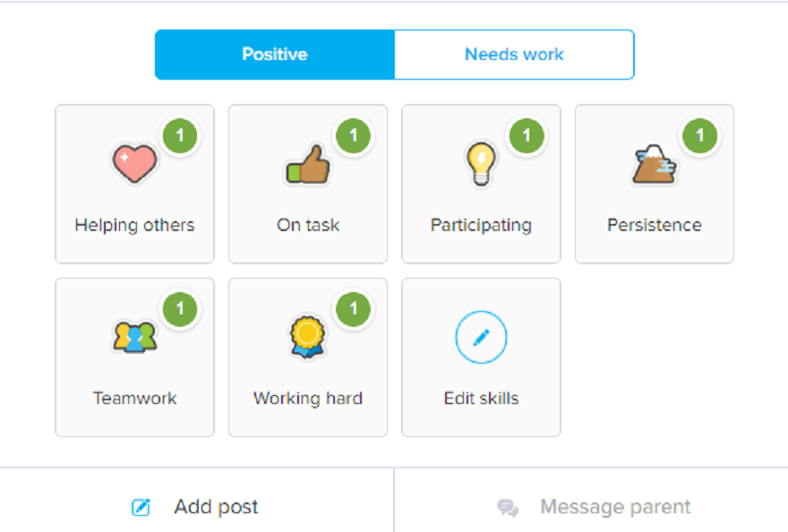Select the light bulb Participating icon
This screenshot has width=788, height=532.
481,165
